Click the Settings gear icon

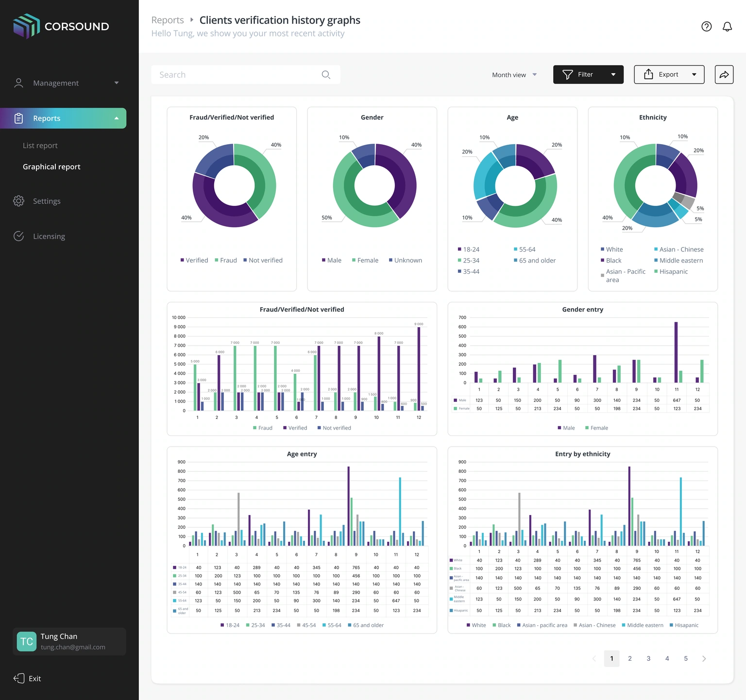click(18, 201)
